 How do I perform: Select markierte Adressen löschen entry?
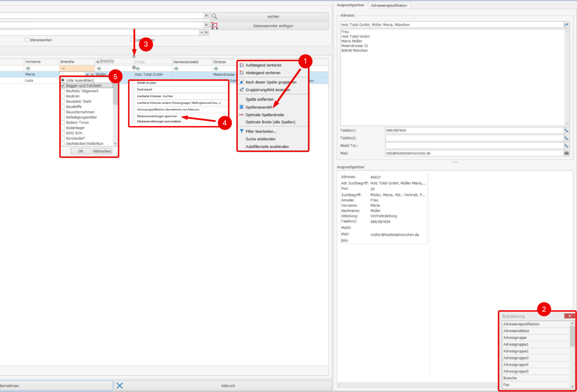155,96
